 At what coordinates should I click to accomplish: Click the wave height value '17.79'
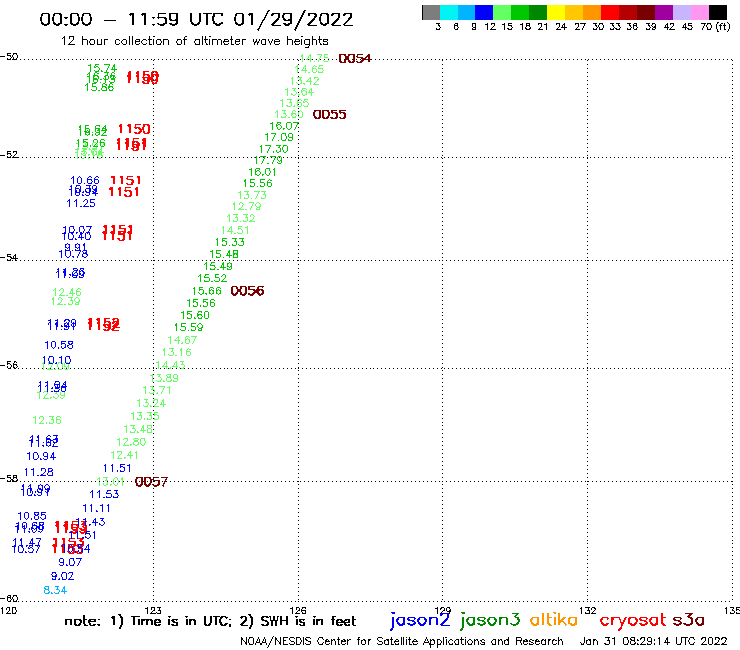(268, 160)
